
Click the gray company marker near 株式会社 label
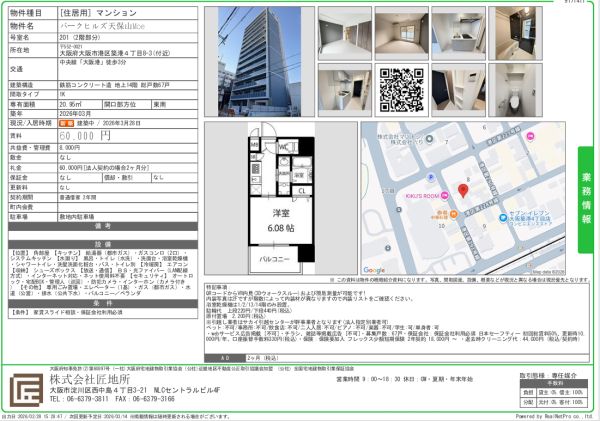point(429,139)
